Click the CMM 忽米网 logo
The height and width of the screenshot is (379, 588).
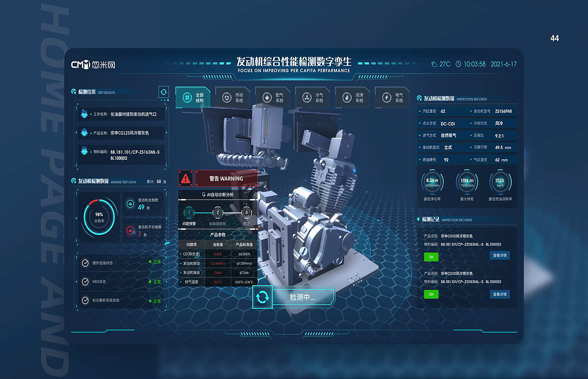(x=93, y=65)
